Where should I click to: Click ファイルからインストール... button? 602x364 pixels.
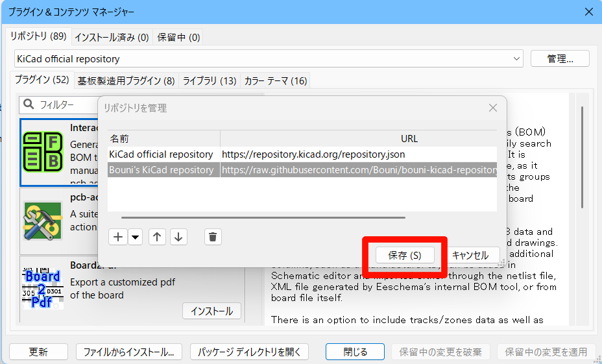128,352
